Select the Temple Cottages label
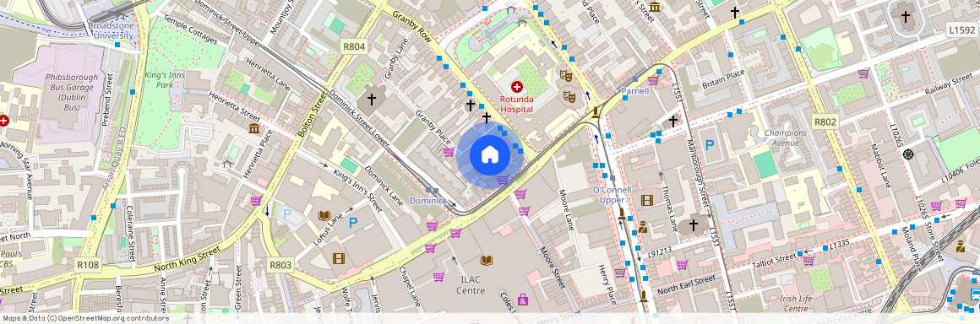Screen dimensions: 980x324 click(191, 30)
